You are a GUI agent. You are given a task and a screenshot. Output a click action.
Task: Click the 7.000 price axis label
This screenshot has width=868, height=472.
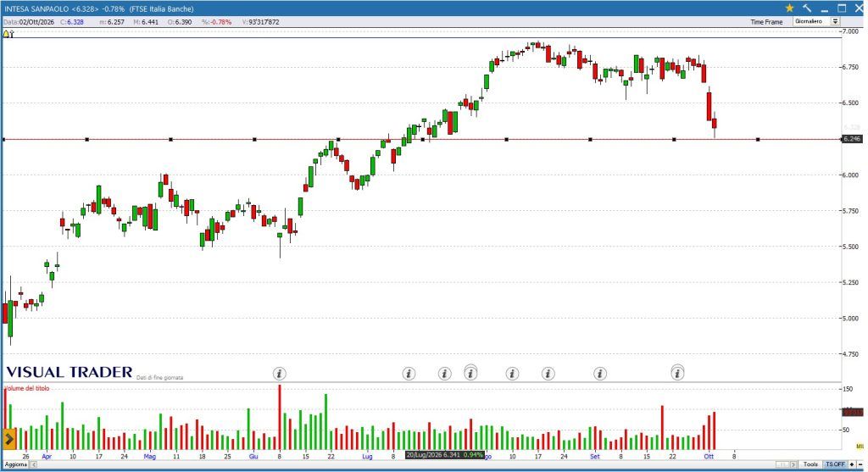pyautogui.click(x=849, y=31)
